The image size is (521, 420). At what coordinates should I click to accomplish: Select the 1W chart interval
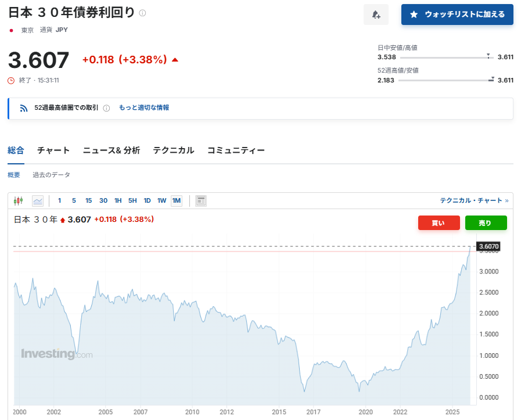click(x=162, y=201)
